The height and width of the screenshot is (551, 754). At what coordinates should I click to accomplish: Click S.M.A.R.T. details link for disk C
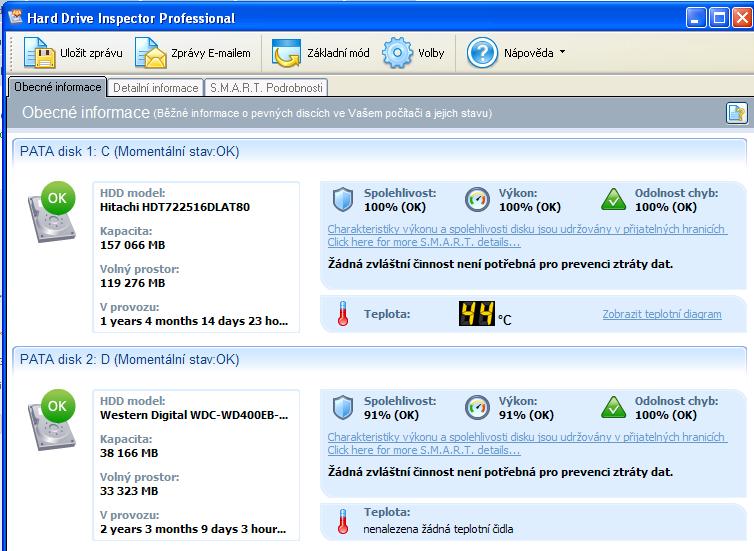[x=424, y=242]
